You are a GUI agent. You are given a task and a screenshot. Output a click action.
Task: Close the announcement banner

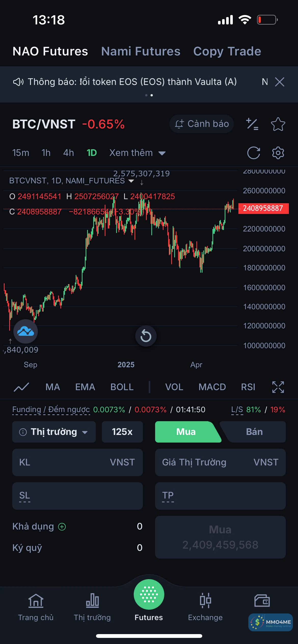(x=280, y=82)
